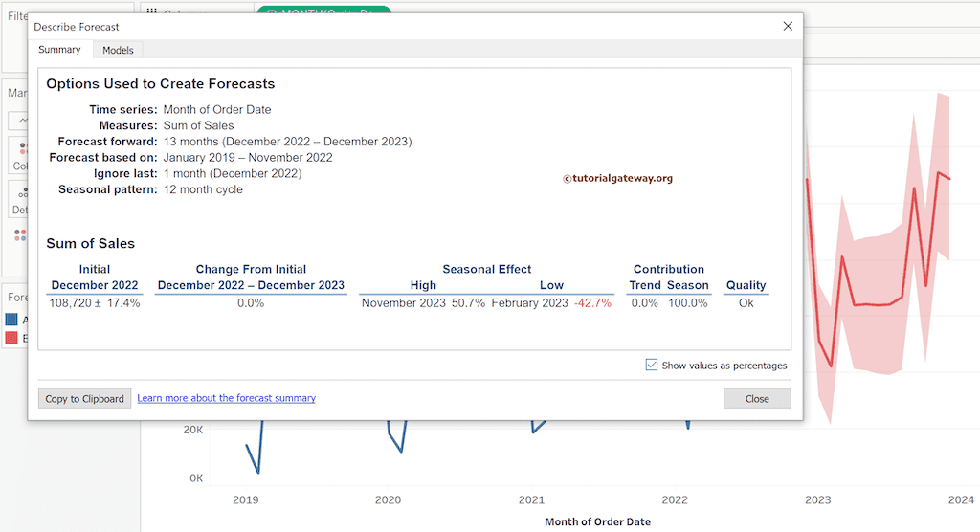Click the 2023 label on the date axis
The height and width of the screenshot is (532, 980).
(817, 499)
